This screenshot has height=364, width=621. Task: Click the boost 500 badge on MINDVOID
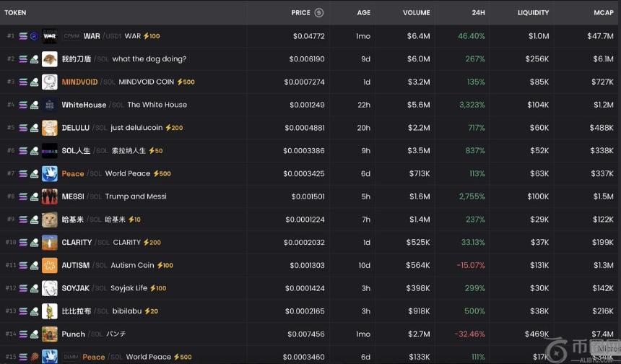click(186, 82)
